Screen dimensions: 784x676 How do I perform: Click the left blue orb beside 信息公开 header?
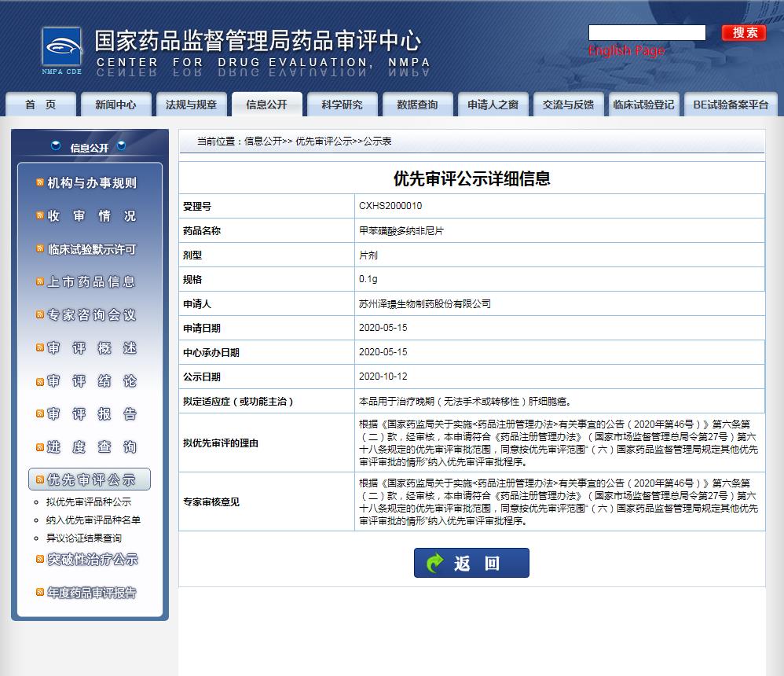pyautogui.click(x=56, y=145)
